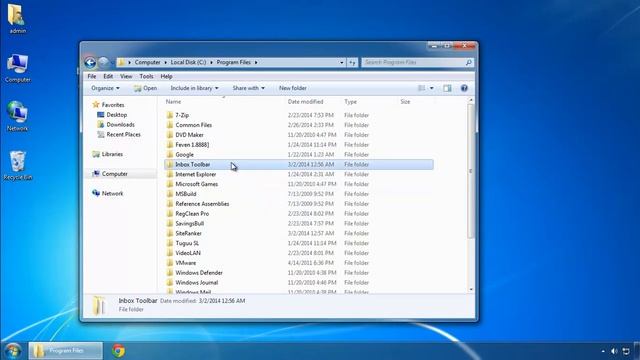This screenshot has height=360, width=640.
Task: Expand the arrow after Program Files in the path
Action: pos(256,62)
